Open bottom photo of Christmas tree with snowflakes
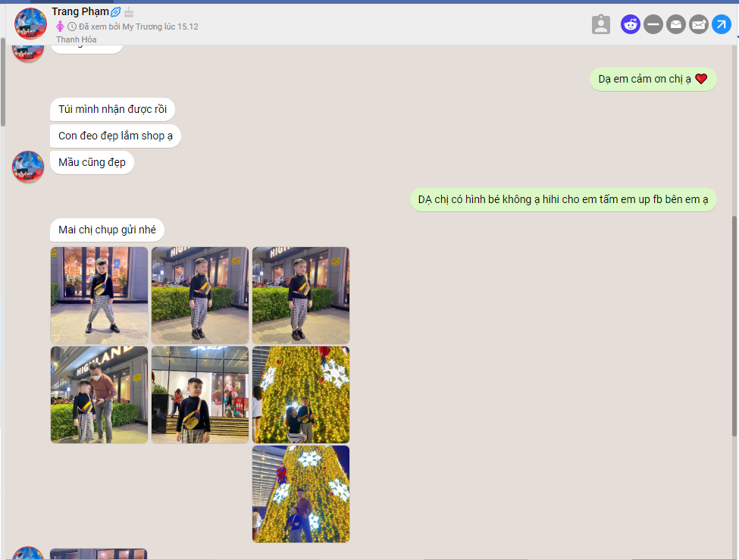 pos(301,494)
